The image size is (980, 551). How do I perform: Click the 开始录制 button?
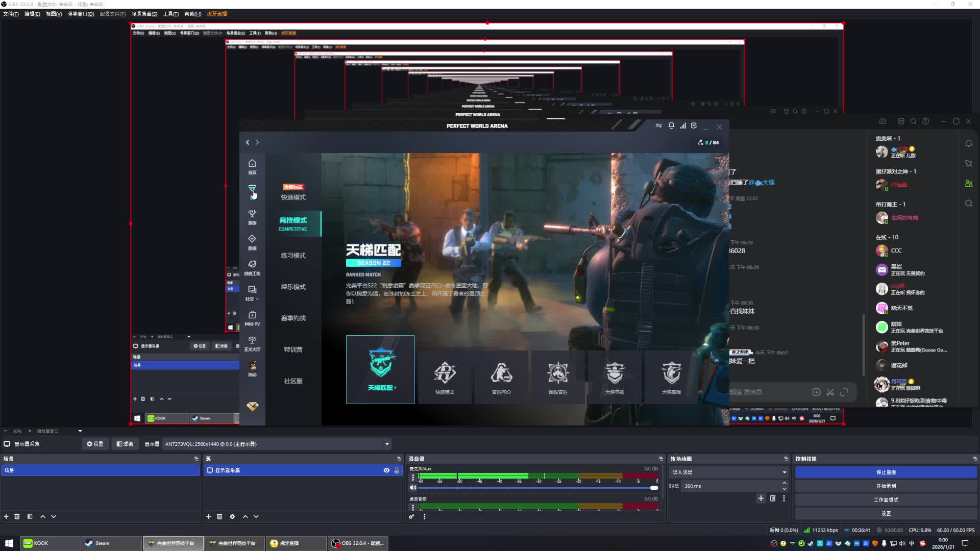[x=886, y=486]
